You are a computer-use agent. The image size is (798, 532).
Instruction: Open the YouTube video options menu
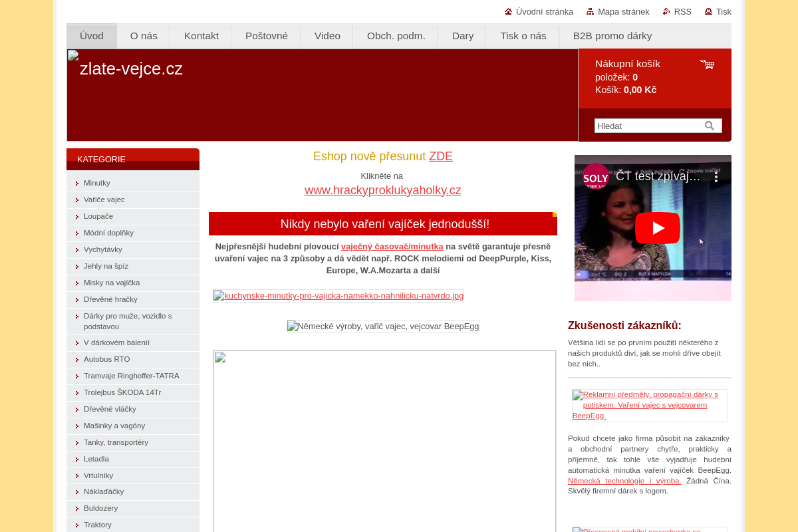(x=716, y=177)
